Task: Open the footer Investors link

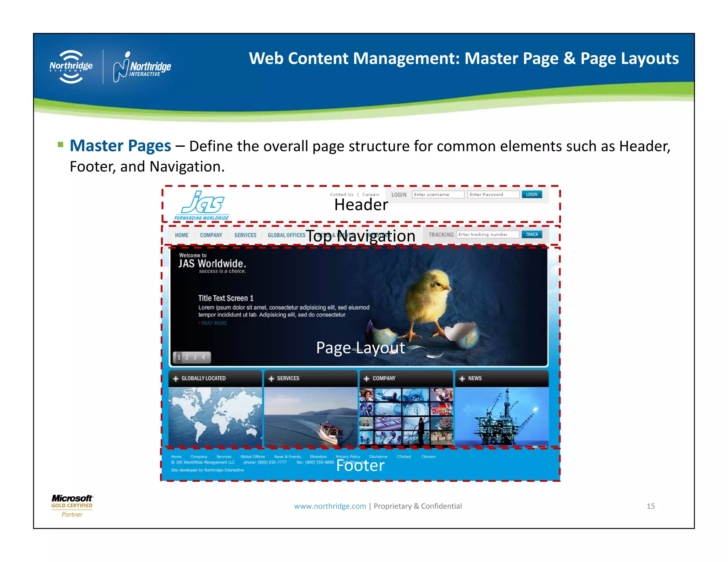Action: (318, 457)
